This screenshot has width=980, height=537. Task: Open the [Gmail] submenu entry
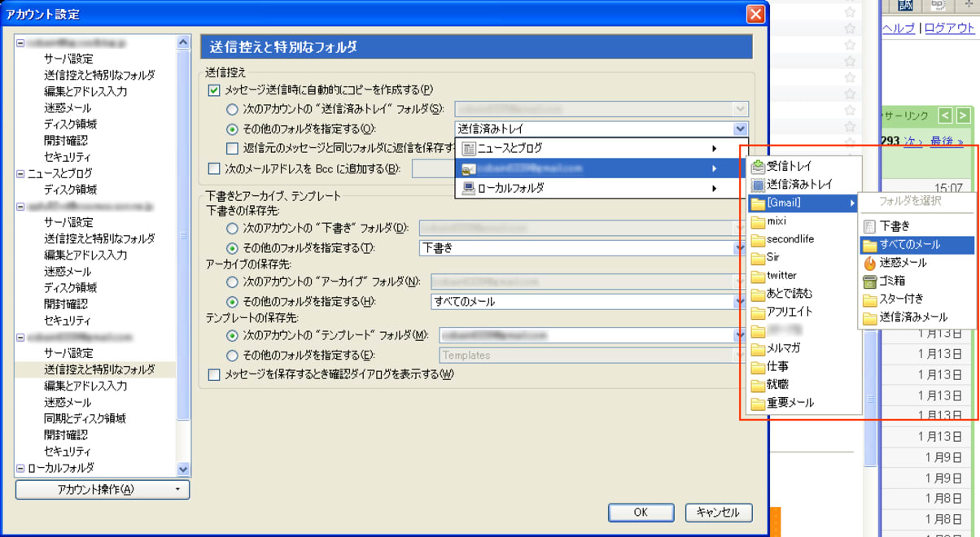click(x=803, y=203)
